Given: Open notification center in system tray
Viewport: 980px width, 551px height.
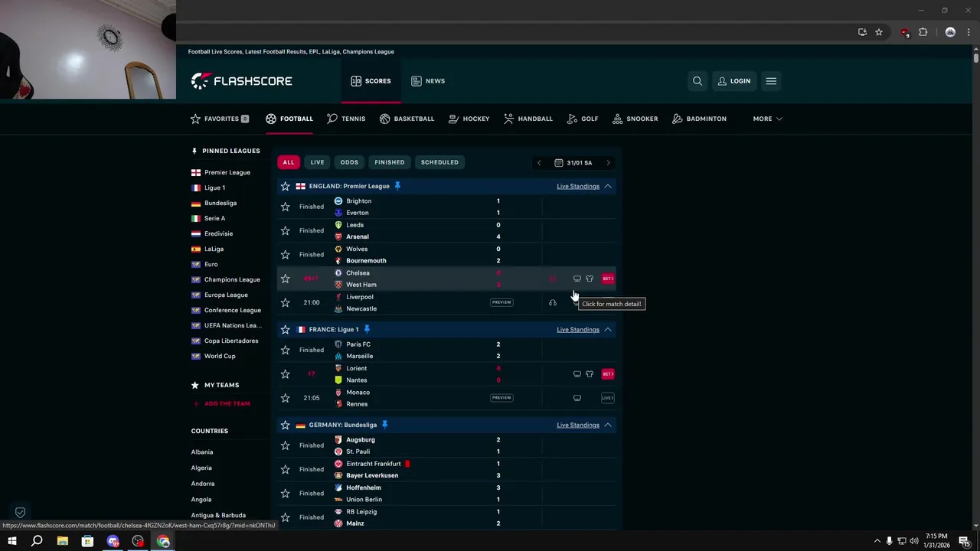Looking at the screenshot, I should [x=964, y=541].
